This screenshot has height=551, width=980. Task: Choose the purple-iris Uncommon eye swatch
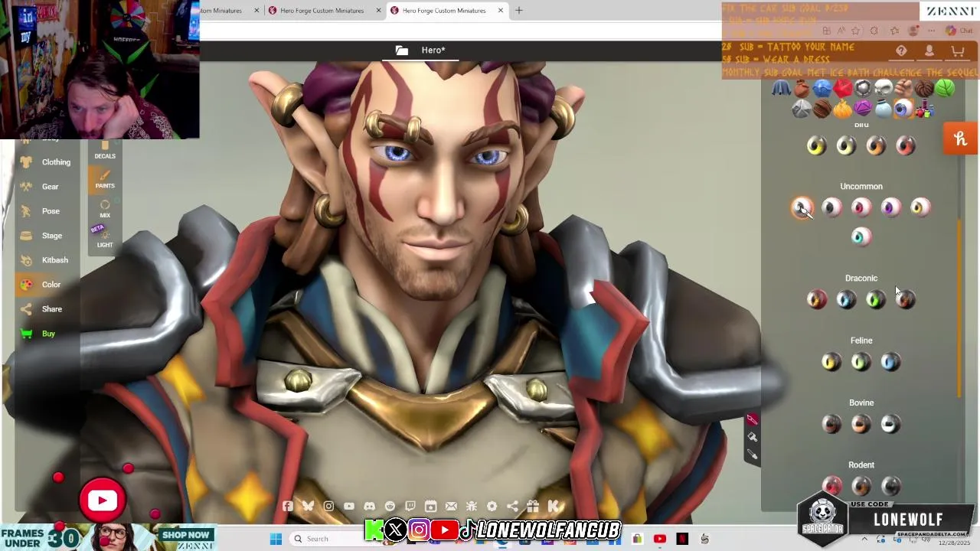[x=891, y=207]
